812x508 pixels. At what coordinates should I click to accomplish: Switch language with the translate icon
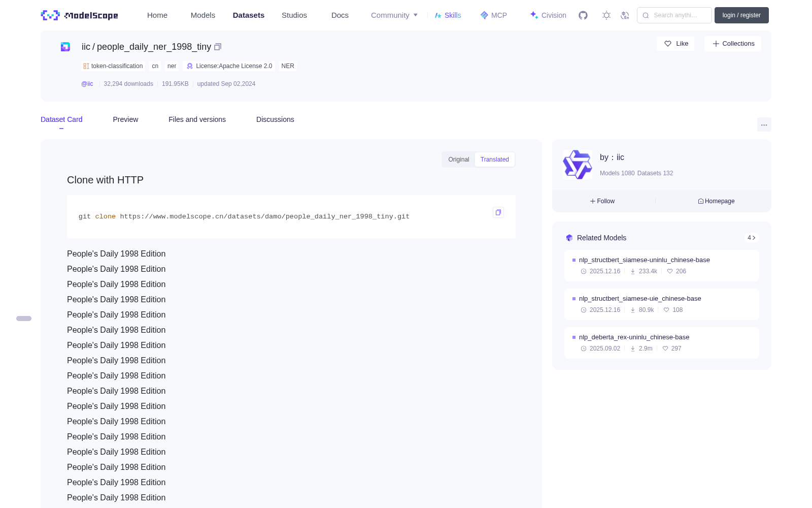click(x=625, y=15)
